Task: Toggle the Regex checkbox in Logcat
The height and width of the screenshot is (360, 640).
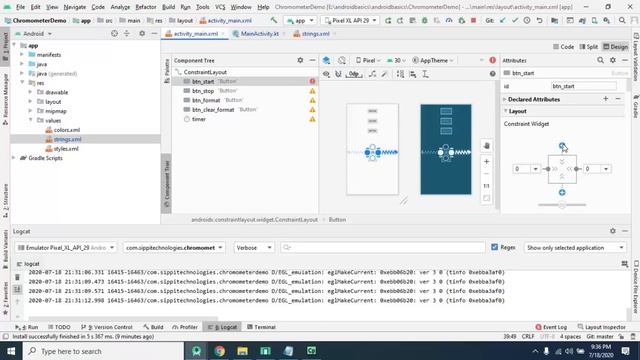Action: coord(494,247)
